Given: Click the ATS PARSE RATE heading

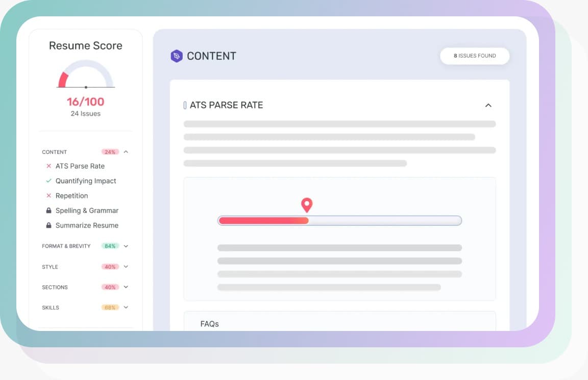Looking at the screenshot, I should click(227, 105).
